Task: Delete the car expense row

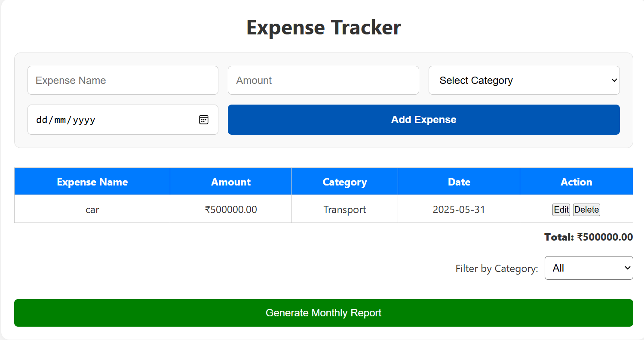Action: [x=586, y=210]
